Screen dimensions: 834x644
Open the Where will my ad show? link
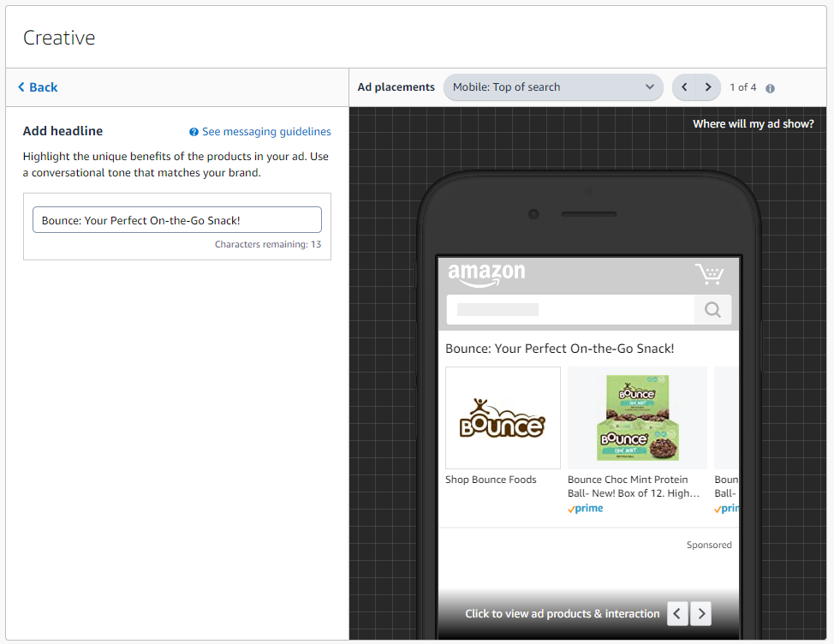tap(754, 124)
